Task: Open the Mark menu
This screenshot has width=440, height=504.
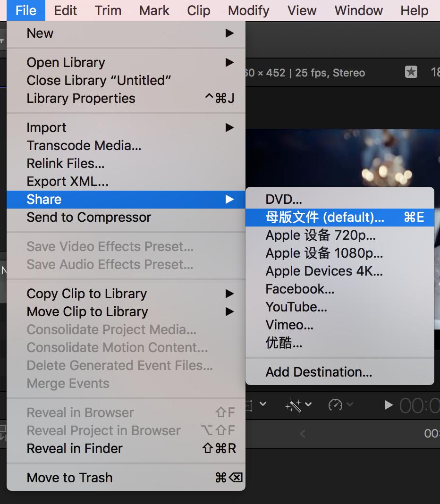Action: [x=154, y=10]
